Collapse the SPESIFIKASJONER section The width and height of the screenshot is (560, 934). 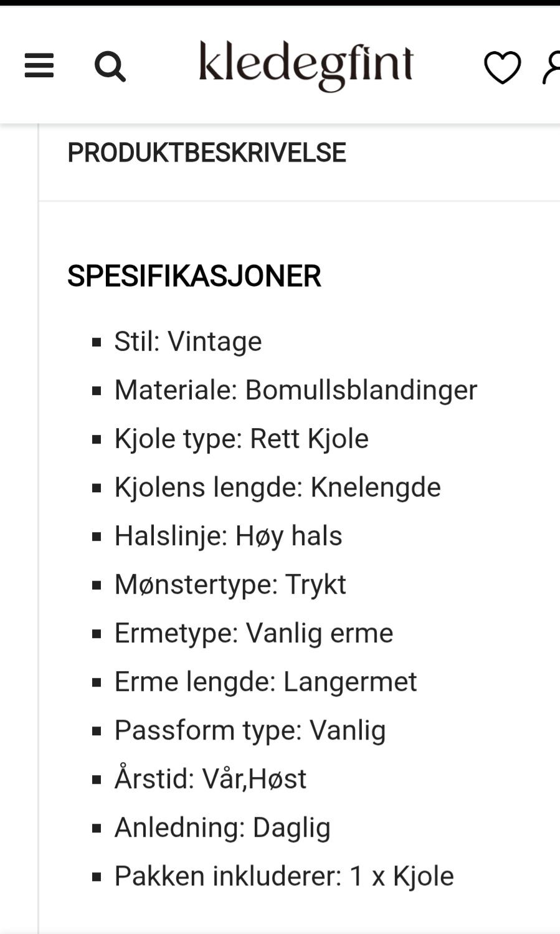pyautogui.click(x=194, y=275)
